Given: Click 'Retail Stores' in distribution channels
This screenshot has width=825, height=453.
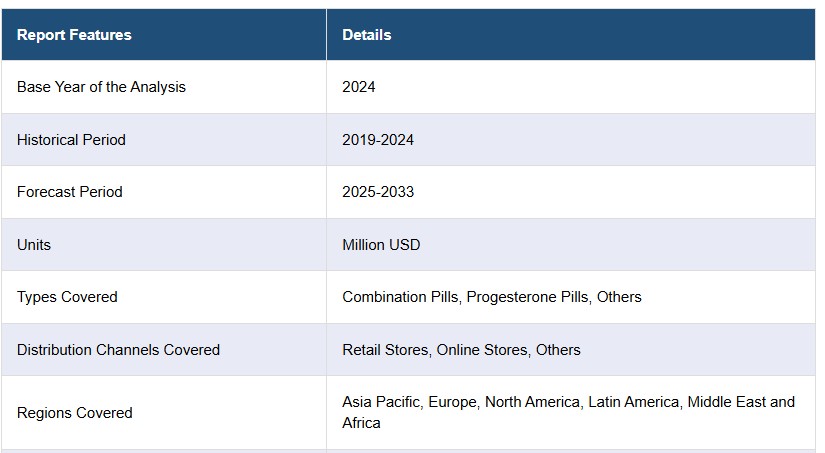Looking at the screenshot, I should [384, 350].
